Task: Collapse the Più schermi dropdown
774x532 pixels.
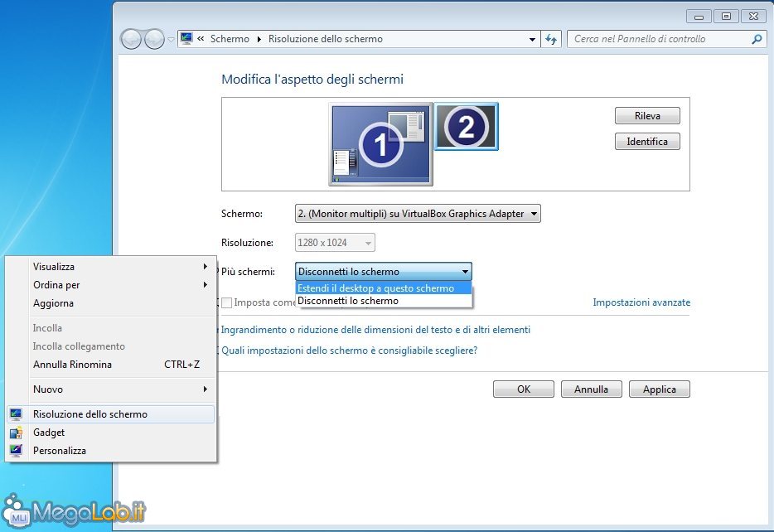Action: [x=384, y=272]
